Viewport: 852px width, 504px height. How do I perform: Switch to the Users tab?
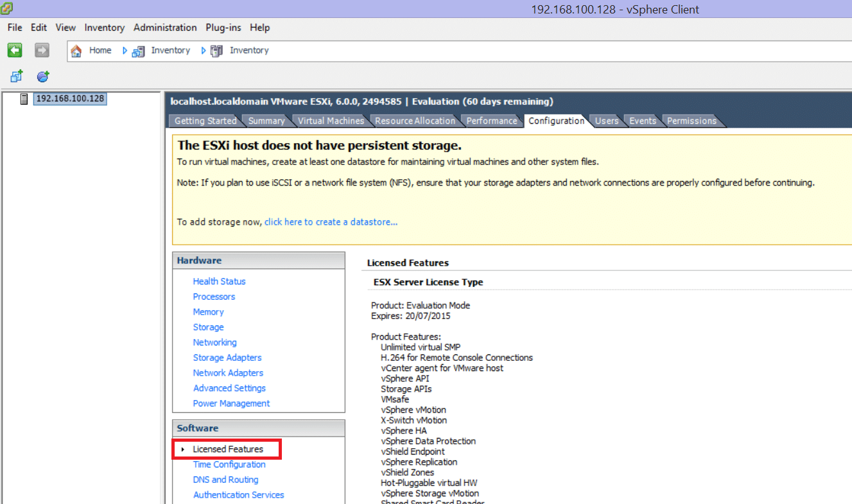click(x=607, y=121)
